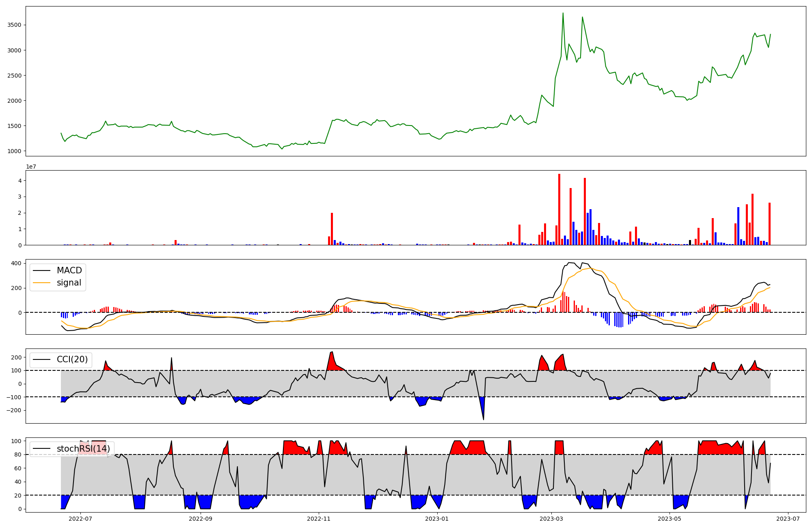This screenshot has width=812, height=528.
Task: Select the stochRSI(14) legend label
Action: click(83, 449)
